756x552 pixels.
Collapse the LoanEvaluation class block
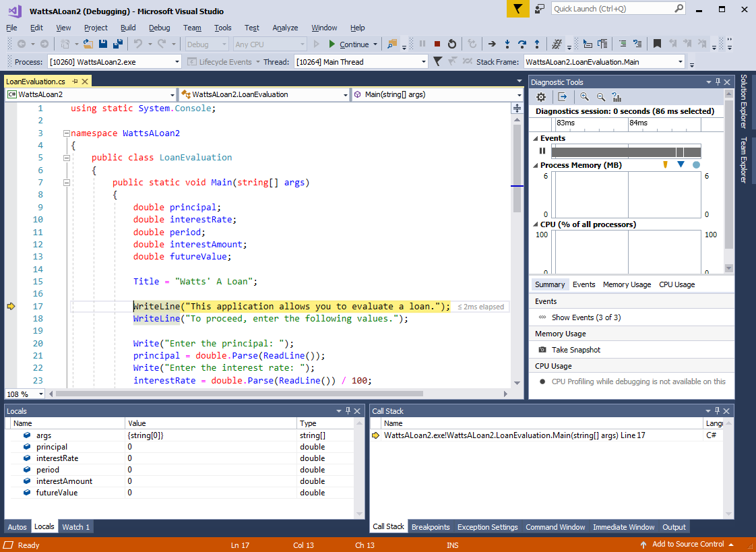[67, 158]
